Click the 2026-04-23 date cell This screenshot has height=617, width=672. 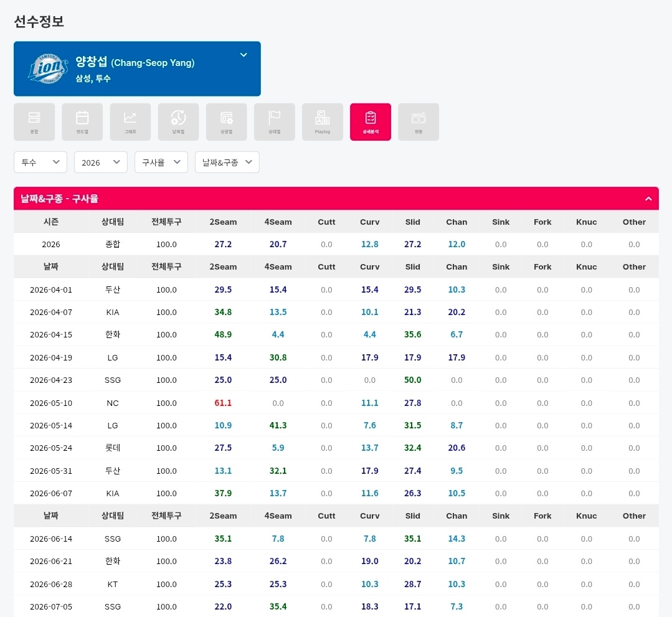pos(51,380)
